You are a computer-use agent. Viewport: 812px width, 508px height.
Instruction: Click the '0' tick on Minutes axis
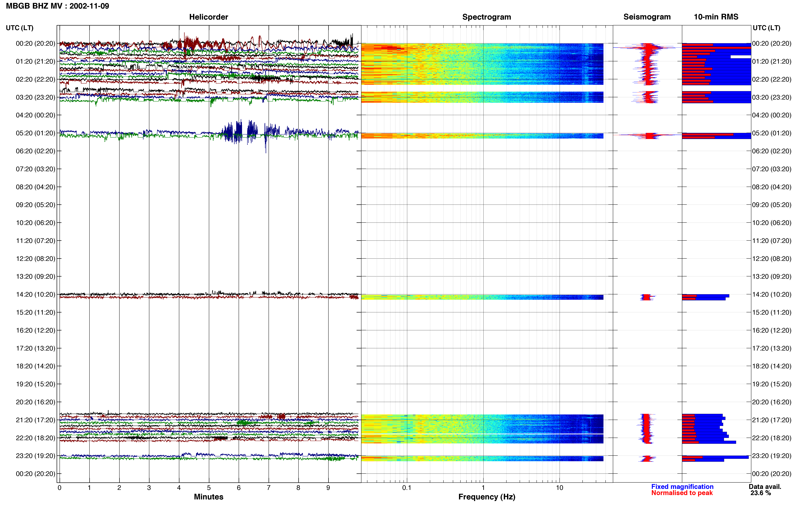point(59,487)
